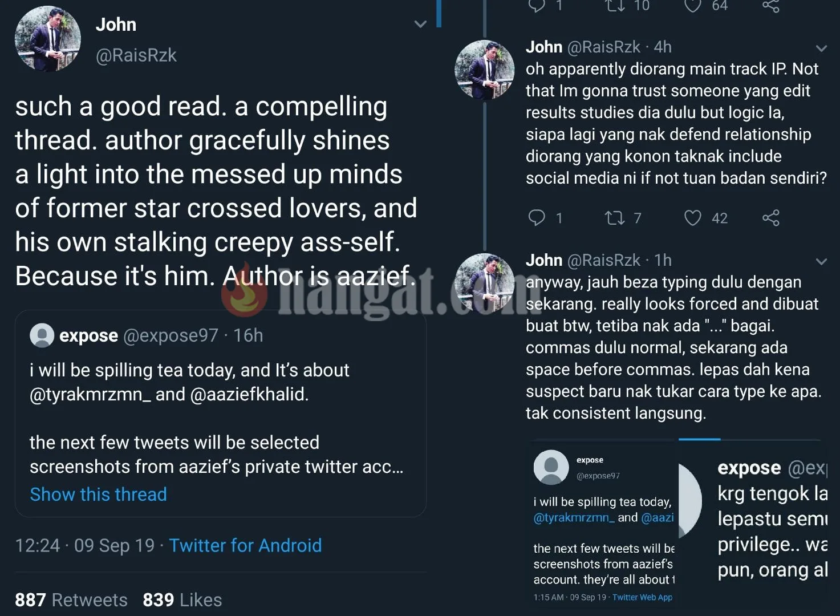This screenshot has height=616, width=840.
Task: Share the top tweet with 64 likes
Action: pos(770,6)
